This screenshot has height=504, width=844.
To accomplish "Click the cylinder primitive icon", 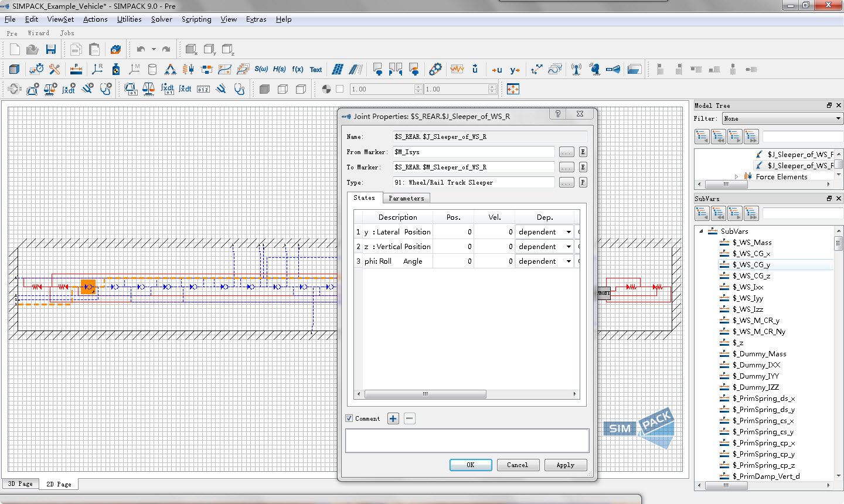I will [x=152, y=69].
